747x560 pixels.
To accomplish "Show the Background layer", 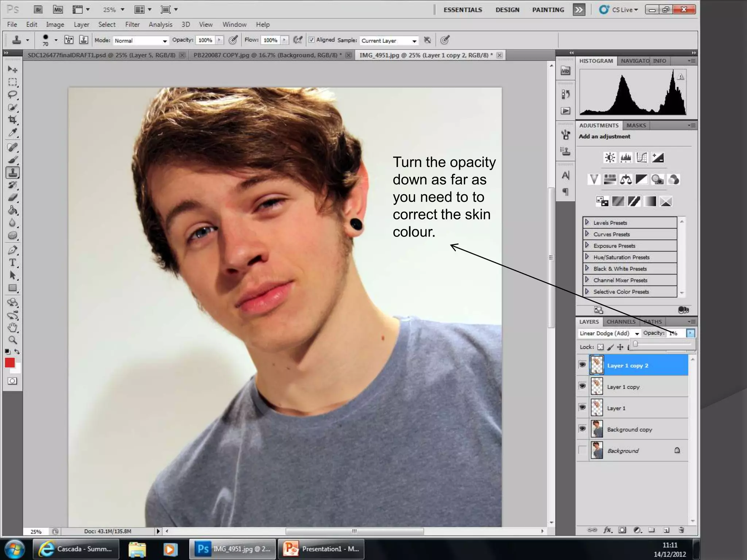I will [582, 450].
